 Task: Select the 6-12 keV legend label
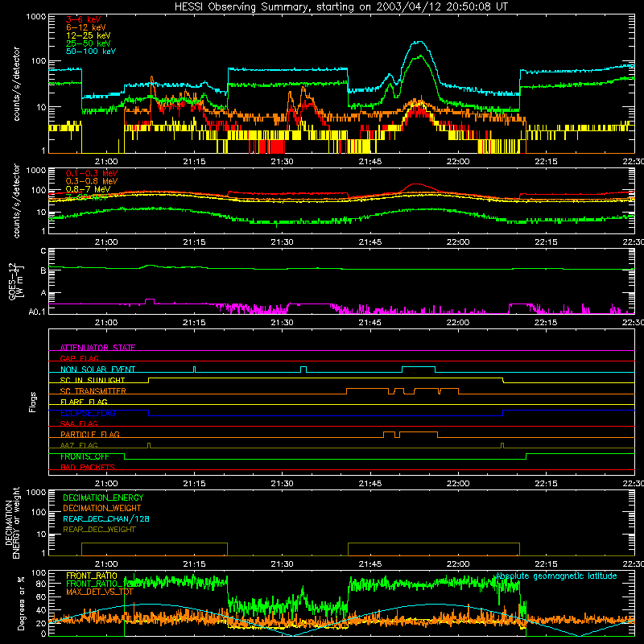pos(86,27)
